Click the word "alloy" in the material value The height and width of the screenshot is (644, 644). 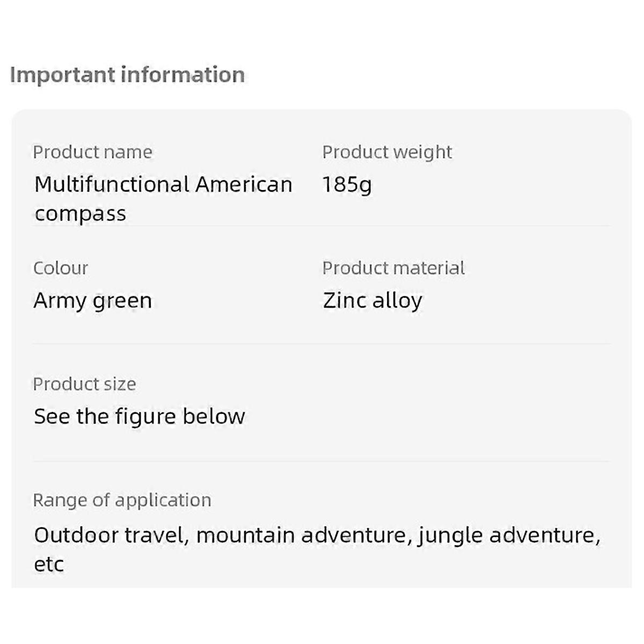[x=397, y=301]
